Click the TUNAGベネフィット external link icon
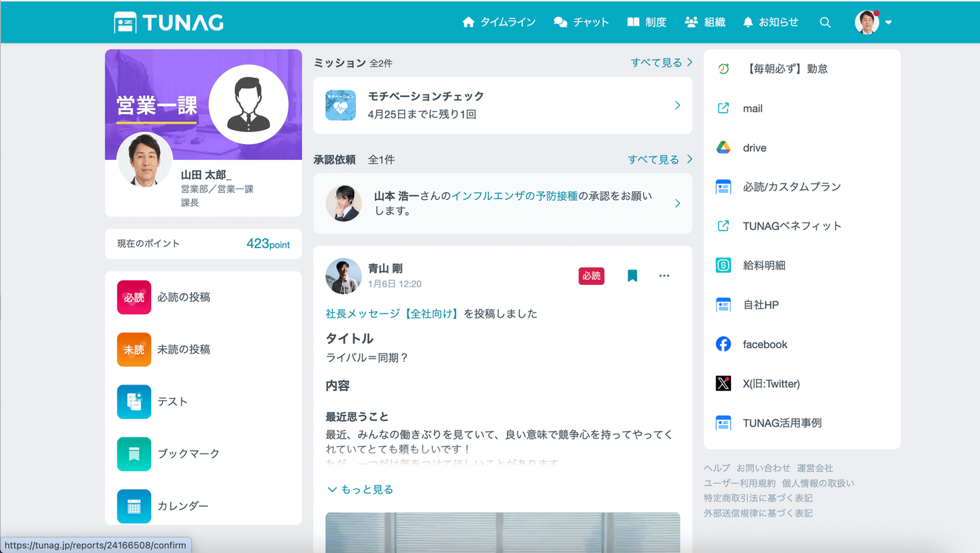This screenshot has width=980, height=553. 723,226
